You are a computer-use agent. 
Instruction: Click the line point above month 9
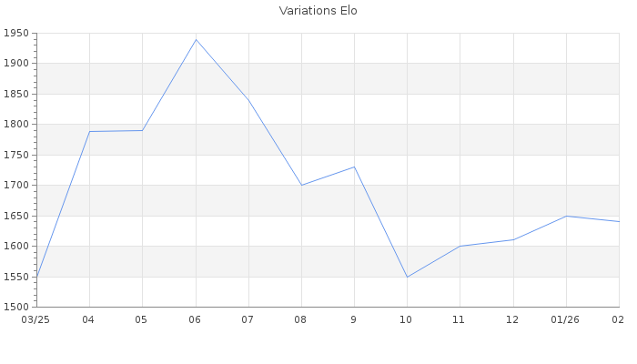pos(354,167)
